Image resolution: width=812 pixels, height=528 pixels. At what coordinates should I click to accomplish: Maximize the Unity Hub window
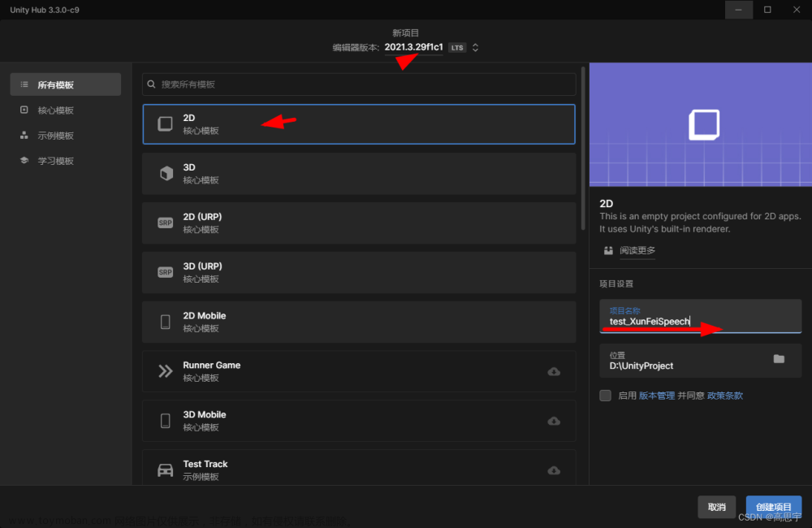[x=767, y=10]
